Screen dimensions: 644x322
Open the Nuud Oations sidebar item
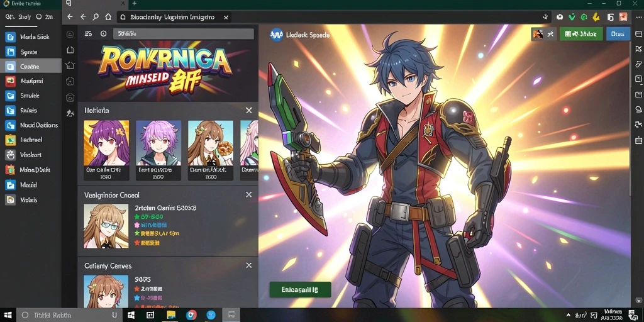point(31,125)
